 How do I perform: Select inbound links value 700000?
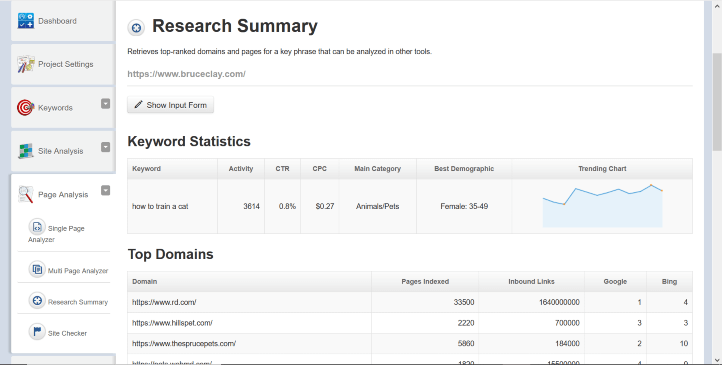[567, 323]
